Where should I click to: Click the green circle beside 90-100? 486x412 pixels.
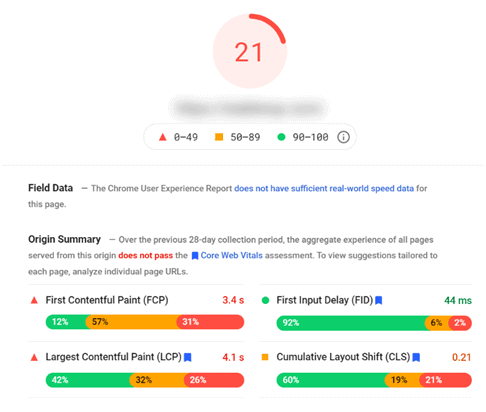tap(281, 137)
